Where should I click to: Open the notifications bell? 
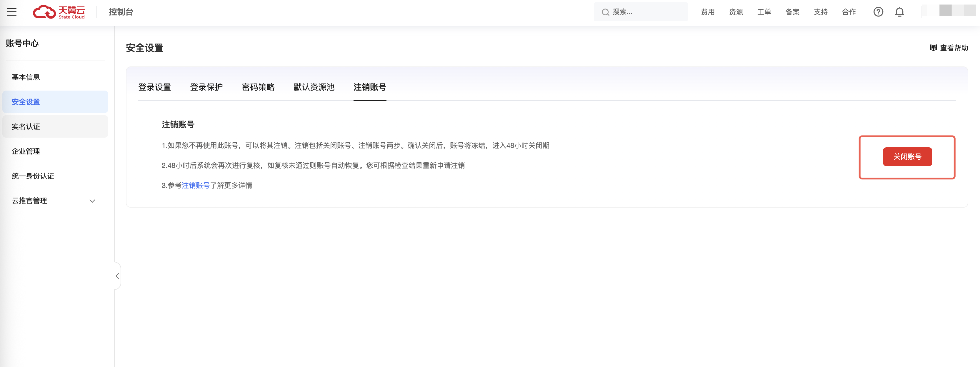[899, 12]
